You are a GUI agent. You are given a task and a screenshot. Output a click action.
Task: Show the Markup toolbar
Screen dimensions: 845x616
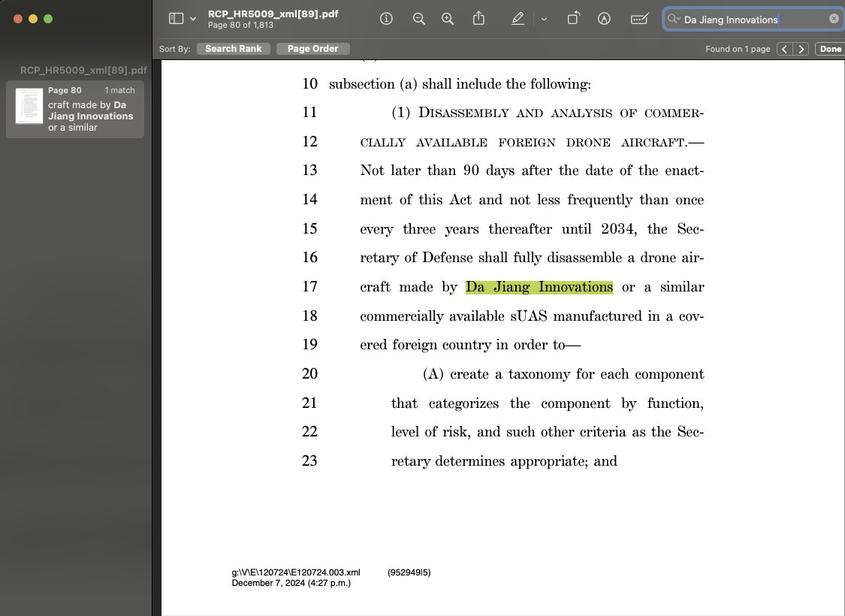click(604, 19)
